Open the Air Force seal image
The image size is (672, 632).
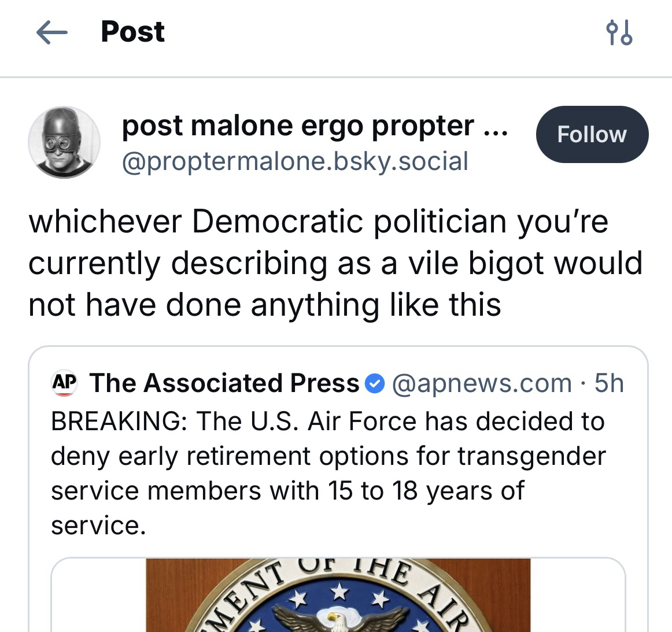338,596
